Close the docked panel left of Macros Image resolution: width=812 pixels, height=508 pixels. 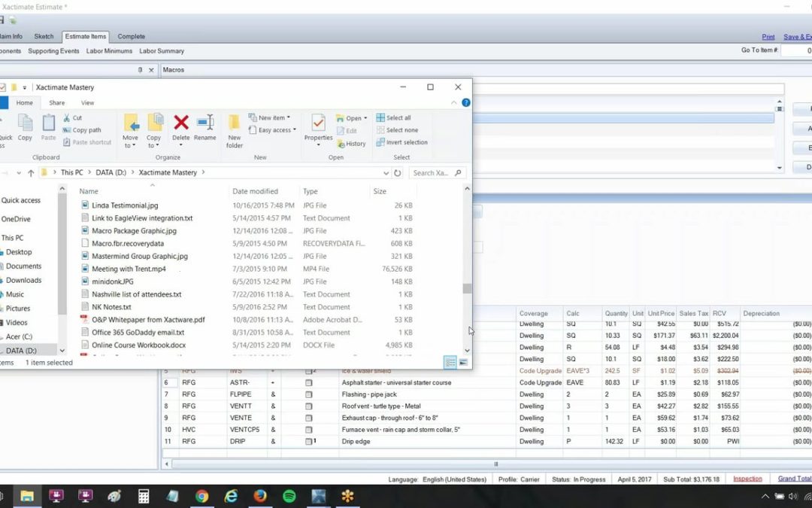click(x=151, y=69)
